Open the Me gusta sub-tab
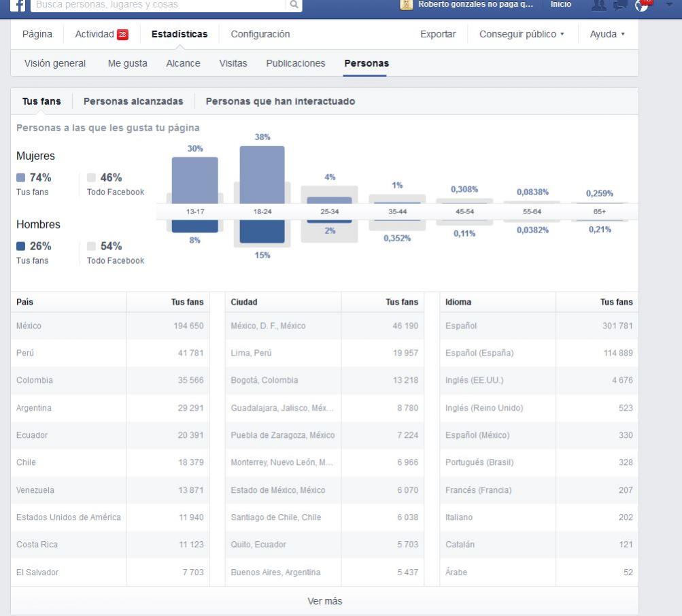 pos(127,63)
